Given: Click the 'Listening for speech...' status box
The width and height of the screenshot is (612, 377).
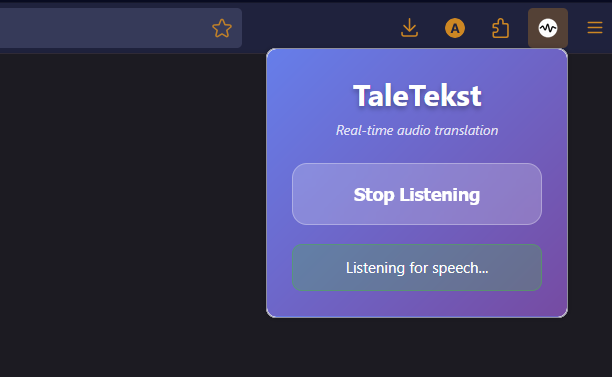Looking at the screenshot, I should coord(417,268).
